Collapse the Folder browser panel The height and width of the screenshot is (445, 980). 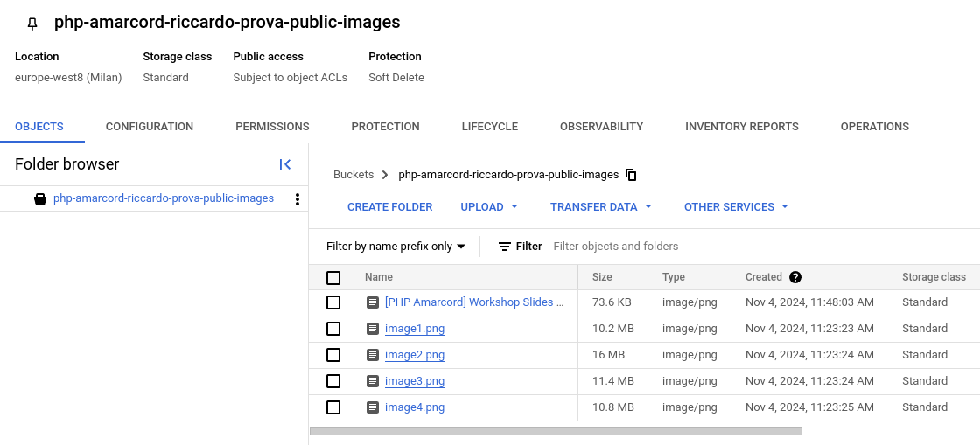[x=285, y=164]
